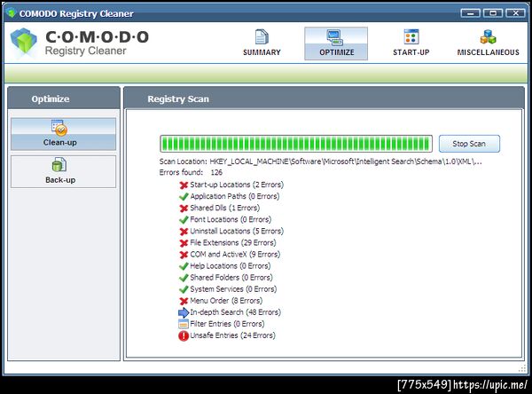
Task: Open the Start-Up tab
Action: coord(411,43)
